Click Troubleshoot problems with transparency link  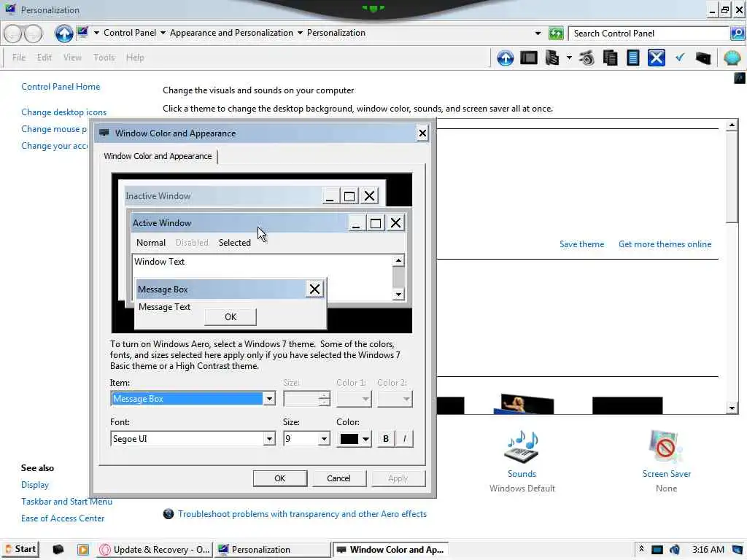tap(302, 514)
